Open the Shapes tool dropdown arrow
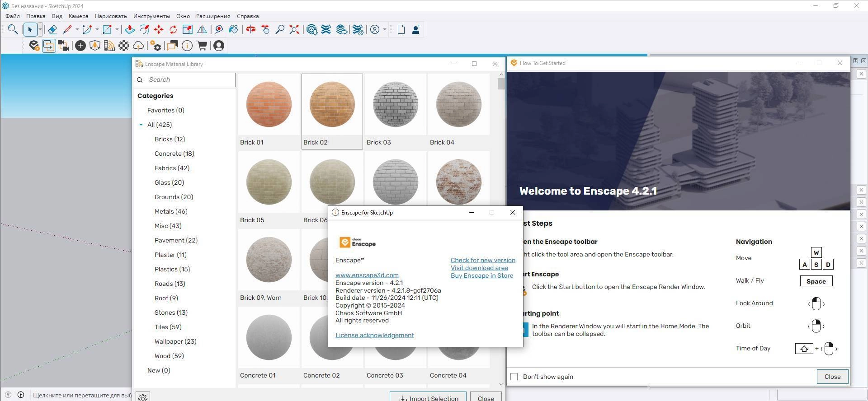868x401 pixels. (x=117, y=29)
